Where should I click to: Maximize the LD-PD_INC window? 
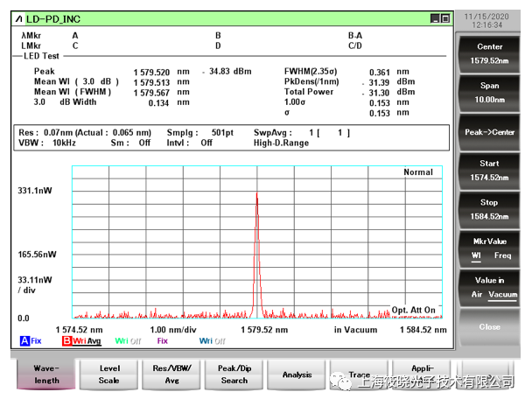click(445, 18)
